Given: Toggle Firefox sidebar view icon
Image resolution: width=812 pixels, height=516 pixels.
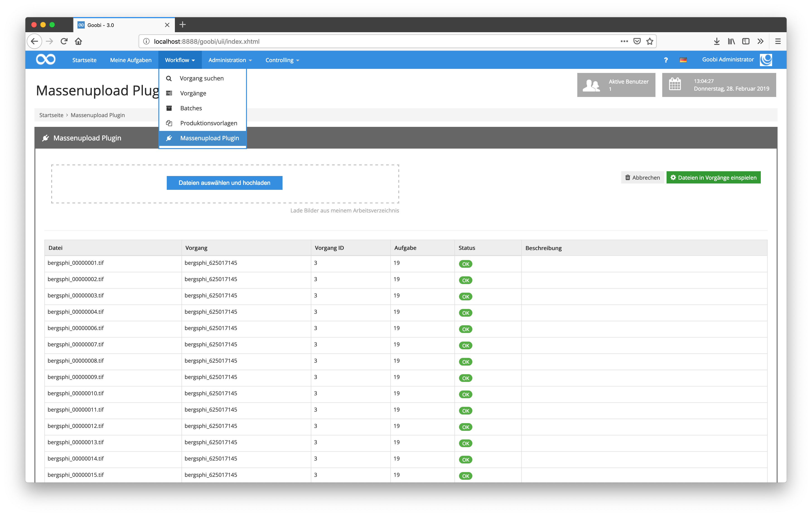Looking at the screenshot, I should click(746, 41).
